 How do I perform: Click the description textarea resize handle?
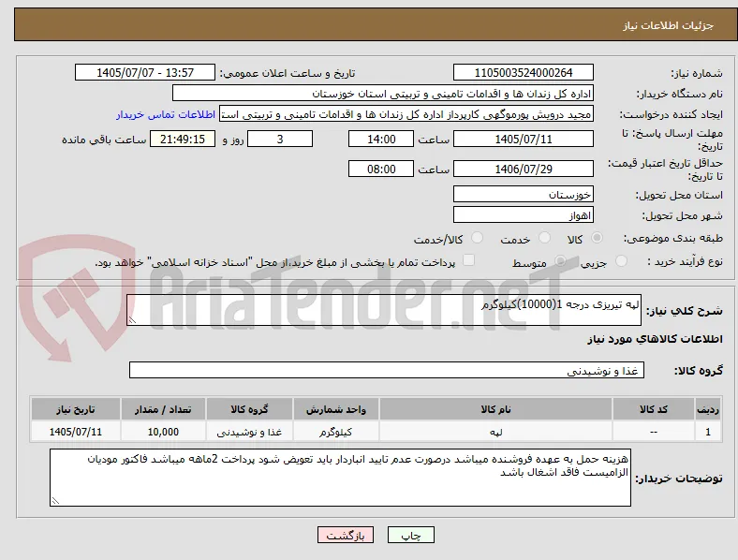point(132,320)
